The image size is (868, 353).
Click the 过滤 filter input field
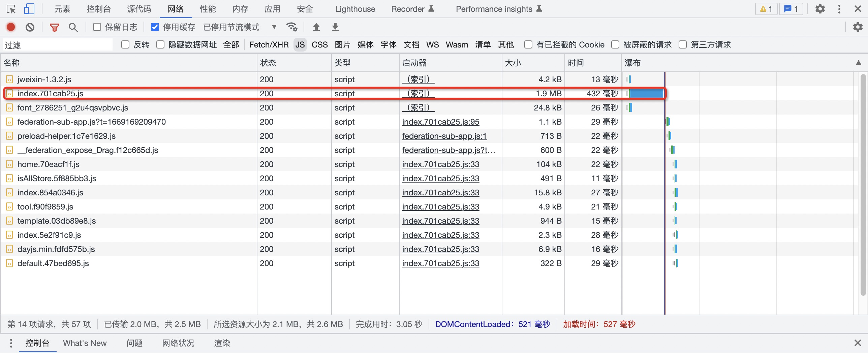click(57, 45)
